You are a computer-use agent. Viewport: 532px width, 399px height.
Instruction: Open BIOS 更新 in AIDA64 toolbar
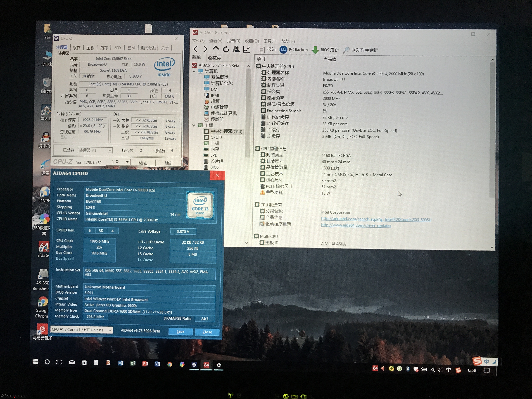[x=325, y=50]
